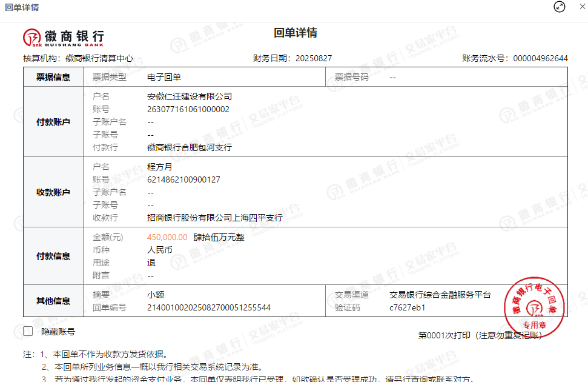Click the Huishang Bank logo
Screen dimensions: 588x382
pyautogui.click(x=64, y=38)
